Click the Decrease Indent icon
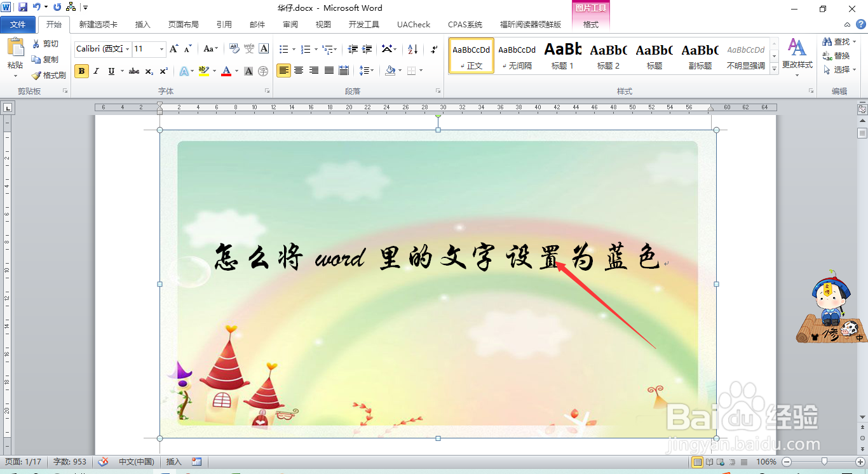The image size is (868, 474). (x=353, y=49)
